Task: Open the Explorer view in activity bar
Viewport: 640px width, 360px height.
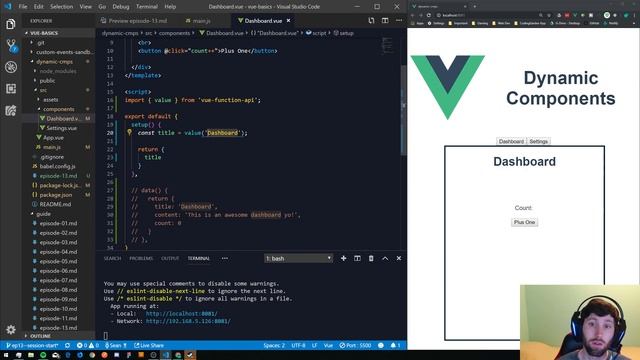Action: (x=11, y=24)
